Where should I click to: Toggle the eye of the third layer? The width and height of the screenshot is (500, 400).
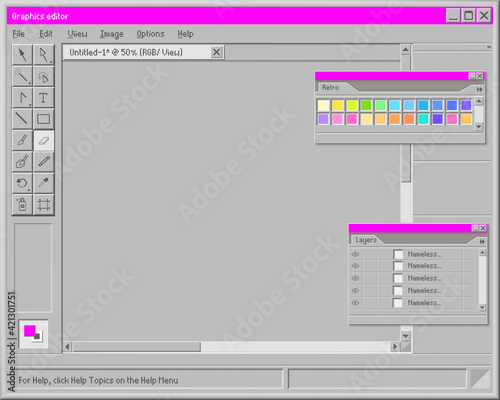coord(355,278)
